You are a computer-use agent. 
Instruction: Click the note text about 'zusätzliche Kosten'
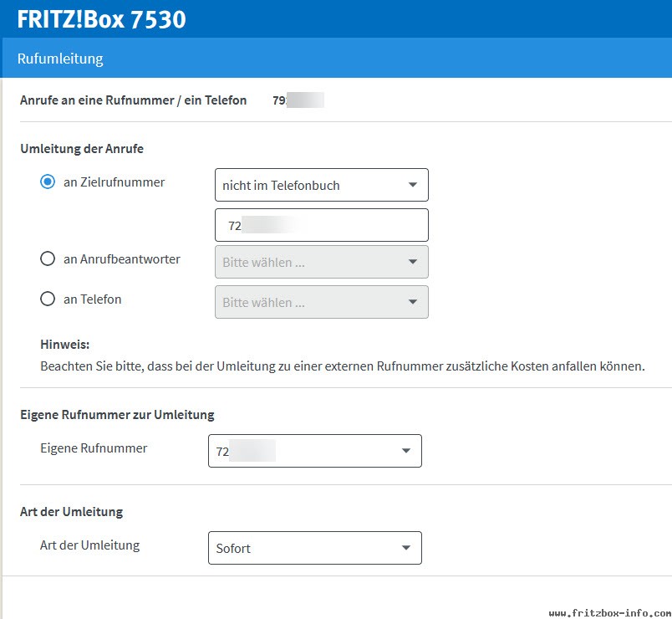(x=343, y=366)
